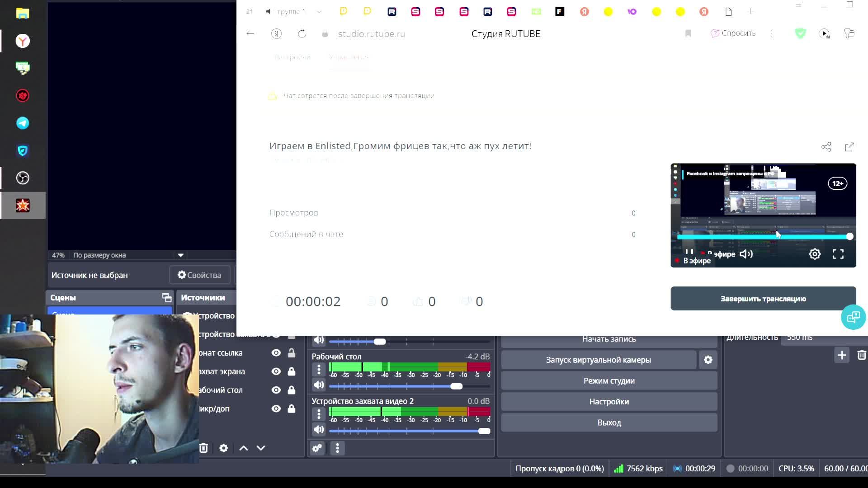Switch to the Управление tab on Rutube
The height and width of the screenshot is (488, 868).
click(x=349, y=57)
